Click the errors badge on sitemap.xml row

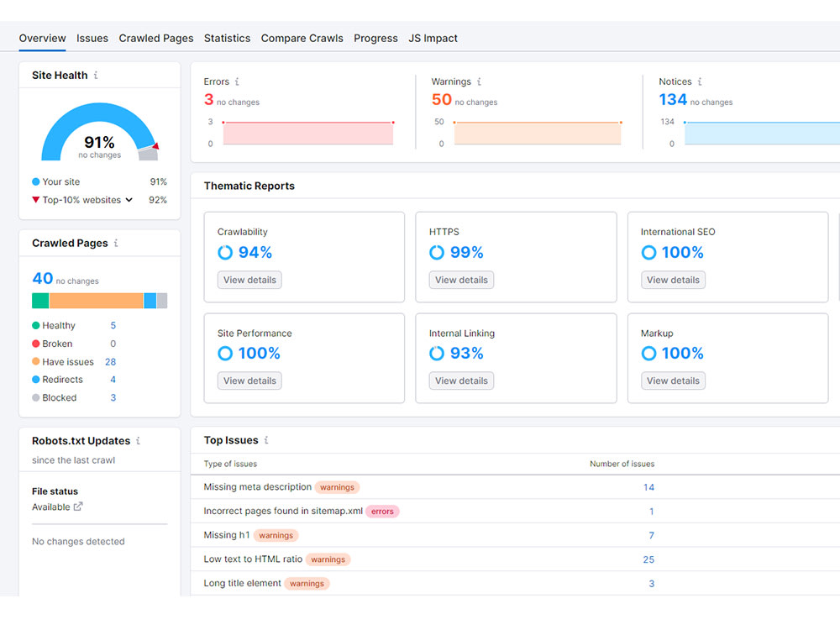click(x=382, y=511)
